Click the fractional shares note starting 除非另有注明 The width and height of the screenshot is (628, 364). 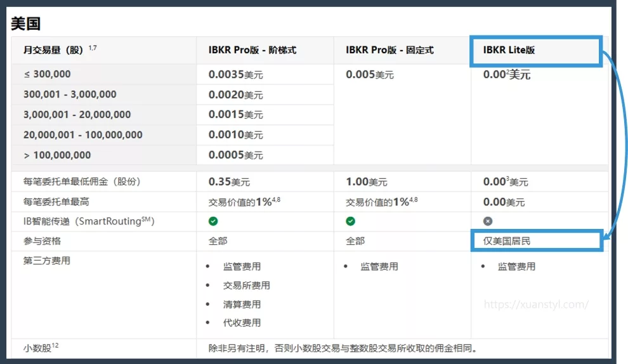[343, 348]
